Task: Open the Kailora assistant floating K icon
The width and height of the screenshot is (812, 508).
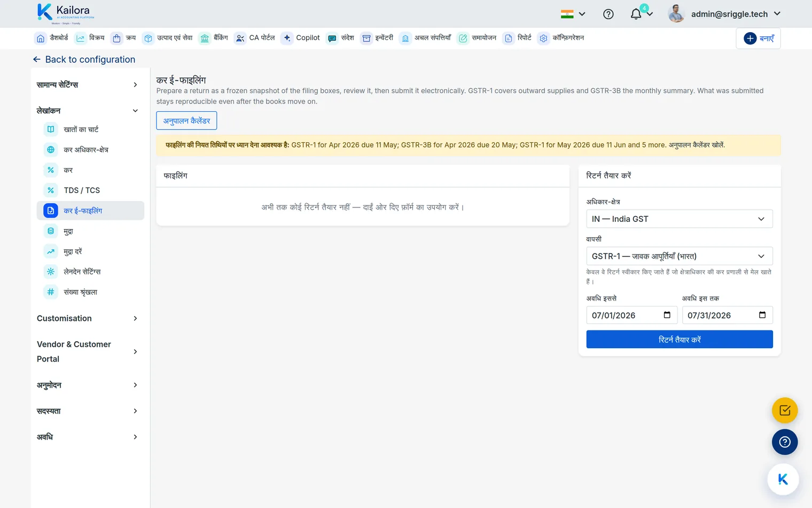Action: pyautogui.click(x=783, y=479)
